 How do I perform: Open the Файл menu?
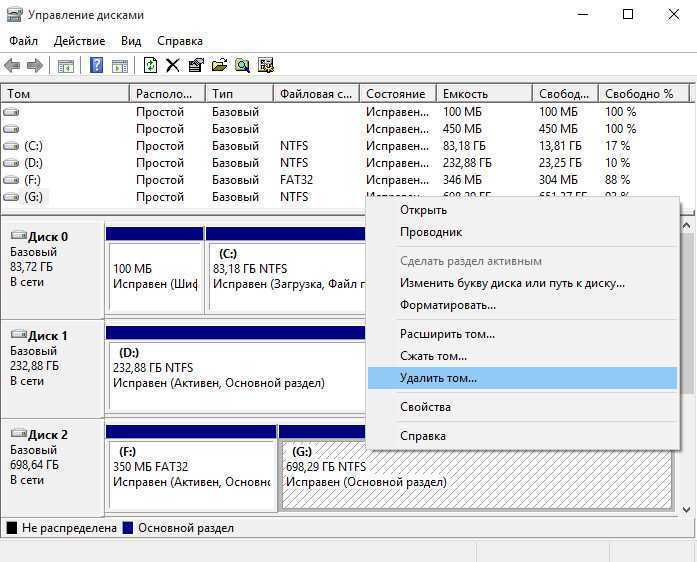[x=24, y=41]
